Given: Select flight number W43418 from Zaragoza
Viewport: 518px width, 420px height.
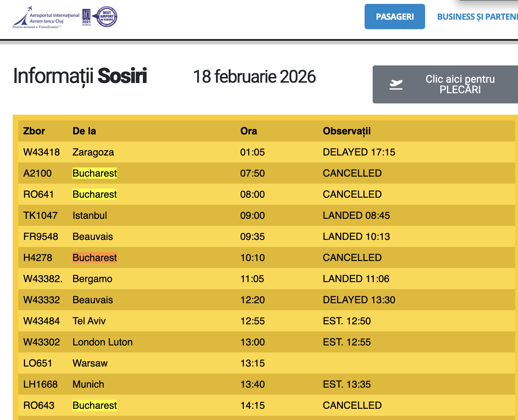Looking at the screenshot, I should pos(42,152).
